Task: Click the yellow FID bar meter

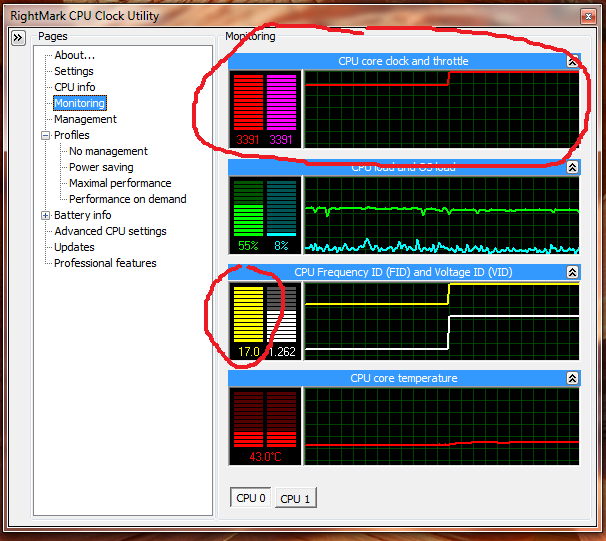Action: pos(249,314)
